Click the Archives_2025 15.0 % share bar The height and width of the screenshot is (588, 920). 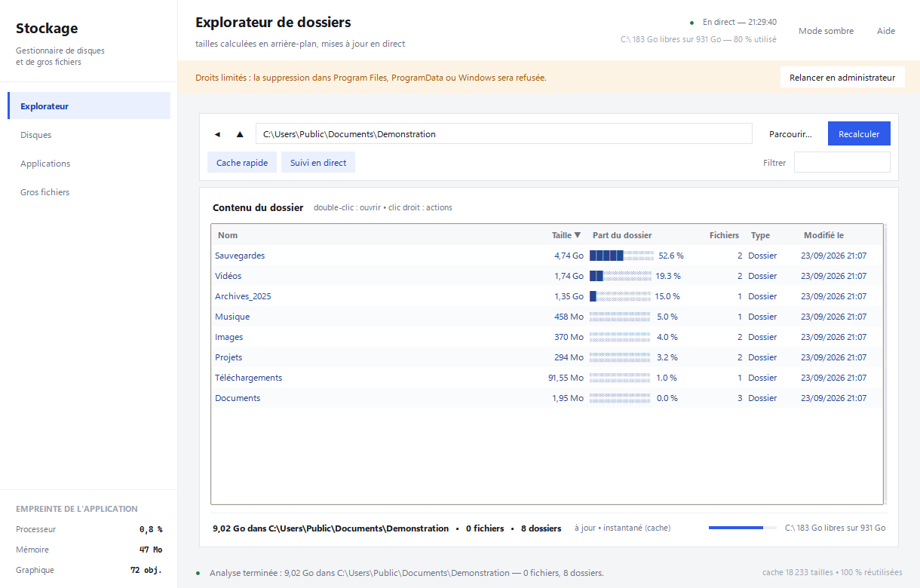click(x=620, y=296)
